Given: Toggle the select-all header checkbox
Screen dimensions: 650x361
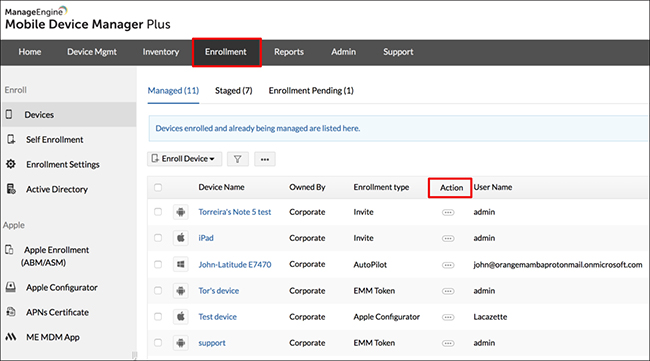Looking at the screenshot, I should click(x=158, y=187).
